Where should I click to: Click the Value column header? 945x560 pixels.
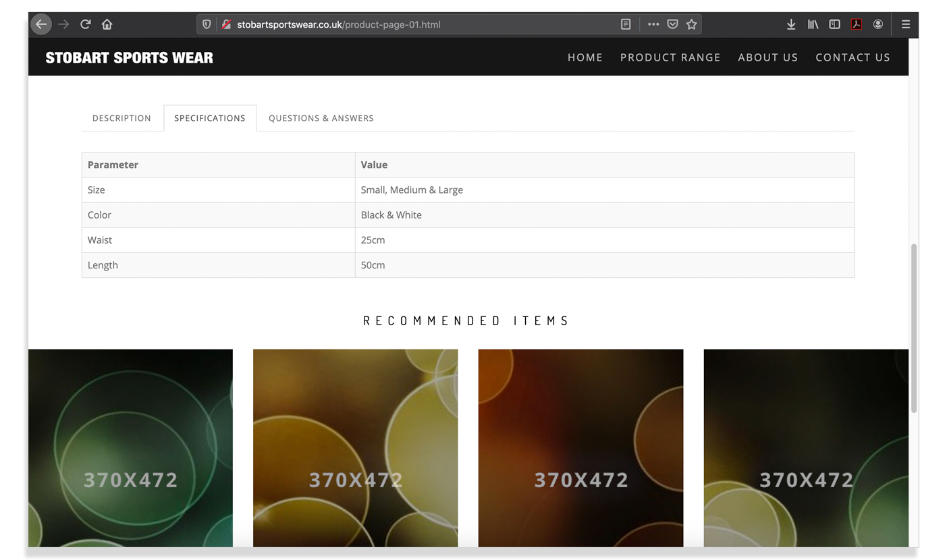605,165
